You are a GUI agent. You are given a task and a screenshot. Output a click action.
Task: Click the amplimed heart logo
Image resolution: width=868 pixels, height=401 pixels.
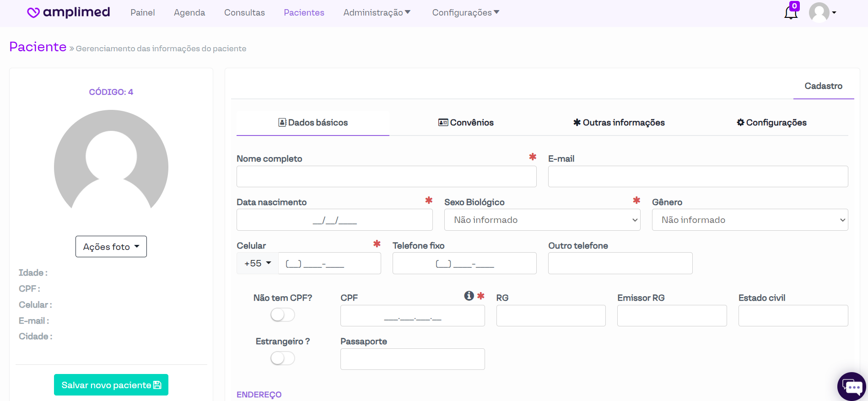click(x=33, y=12)
